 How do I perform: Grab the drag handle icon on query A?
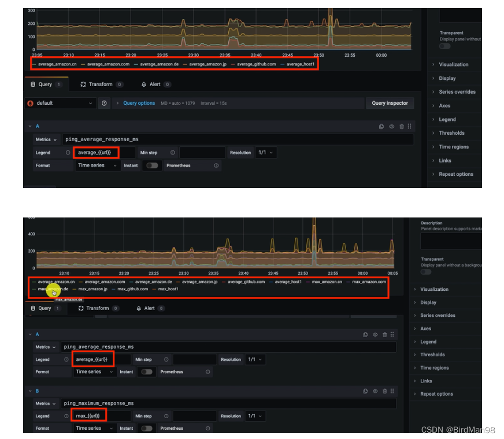tap(409, 126)
